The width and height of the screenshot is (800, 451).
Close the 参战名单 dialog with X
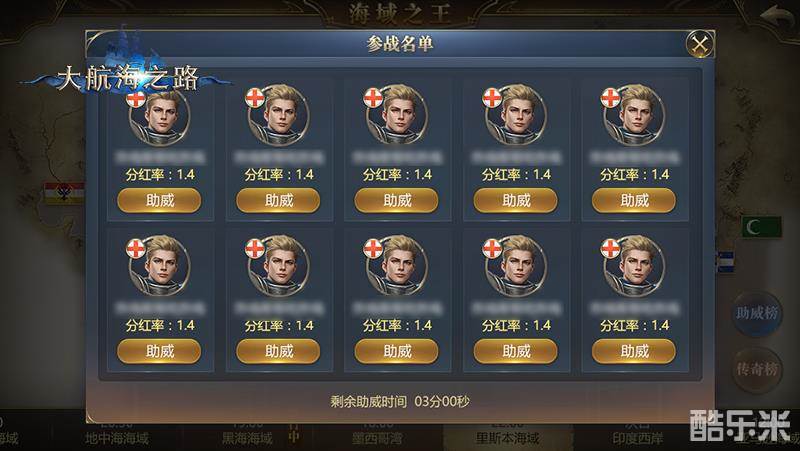(699, 44)
